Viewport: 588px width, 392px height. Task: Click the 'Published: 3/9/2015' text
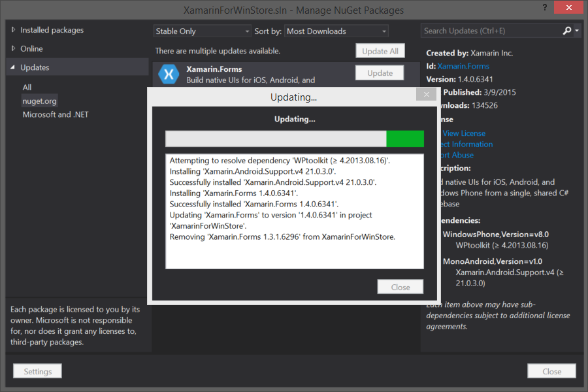coord(480,92)
